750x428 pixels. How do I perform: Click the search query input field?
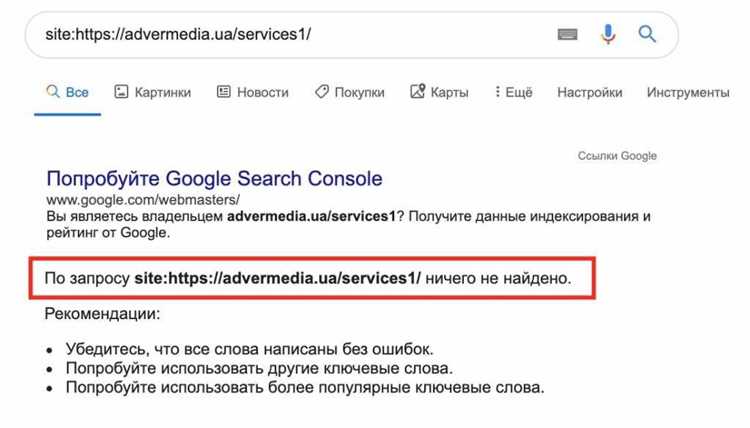coord(290,34)
